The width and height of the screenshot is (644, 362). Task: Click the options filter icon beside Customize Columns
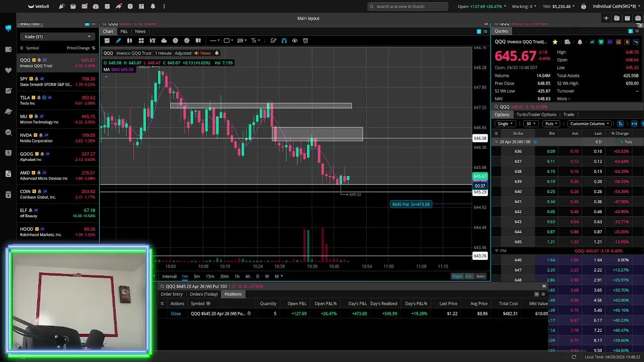[620, 124]
